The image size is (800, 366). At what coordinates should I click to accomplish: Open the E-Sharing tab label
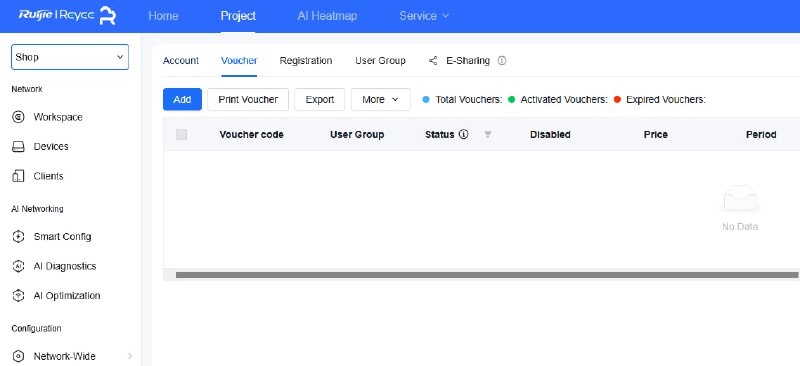[468, 61]
